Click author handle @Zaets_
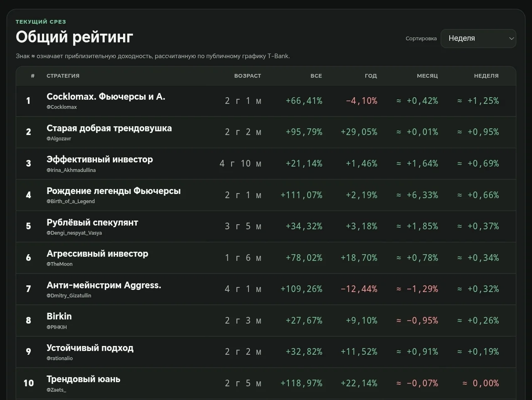 tap(56, 390)
